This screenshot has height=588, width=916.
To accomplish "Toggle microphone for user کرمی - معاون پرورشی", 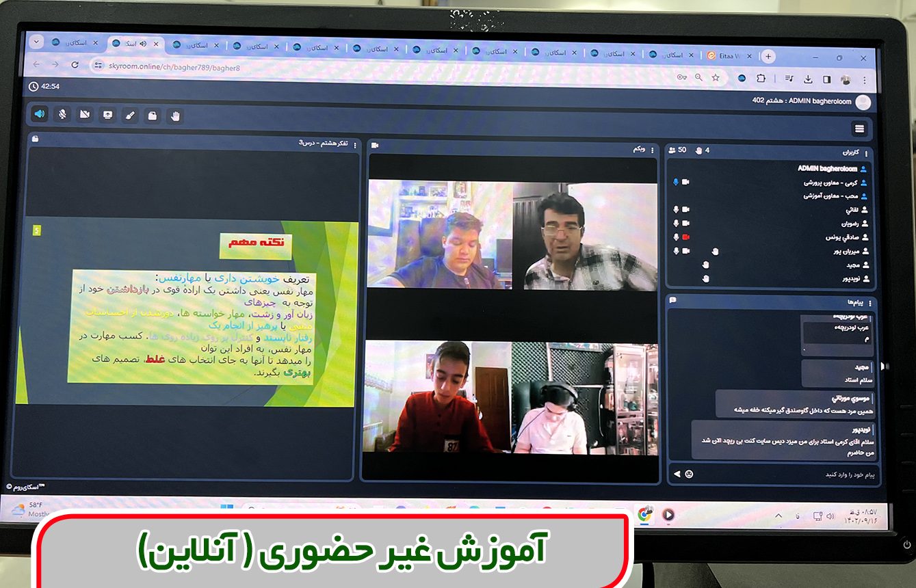I will point(676,182).
